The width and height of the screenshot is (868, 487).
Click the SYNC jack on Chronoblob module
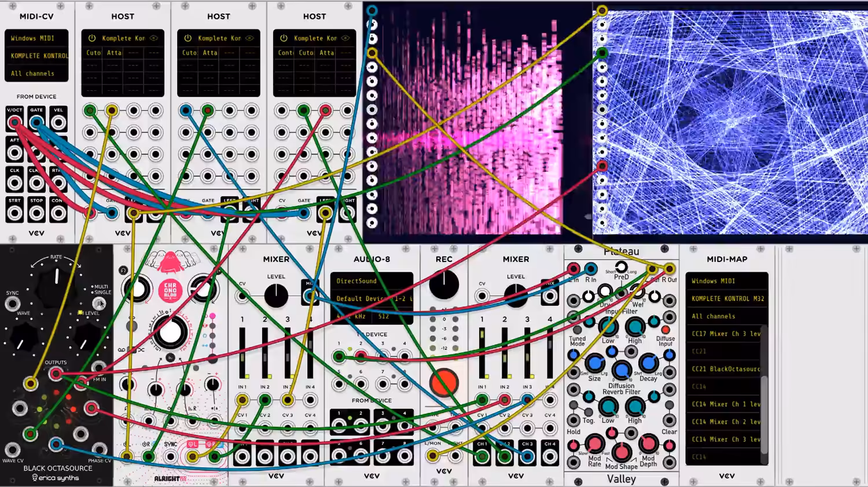[x=170, y=456]
